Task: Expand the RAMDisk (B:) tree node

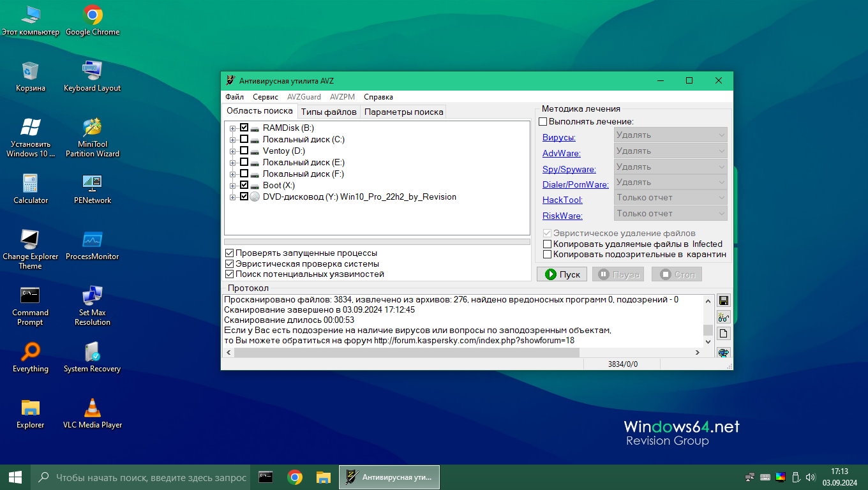Action: tap(232, 128)
